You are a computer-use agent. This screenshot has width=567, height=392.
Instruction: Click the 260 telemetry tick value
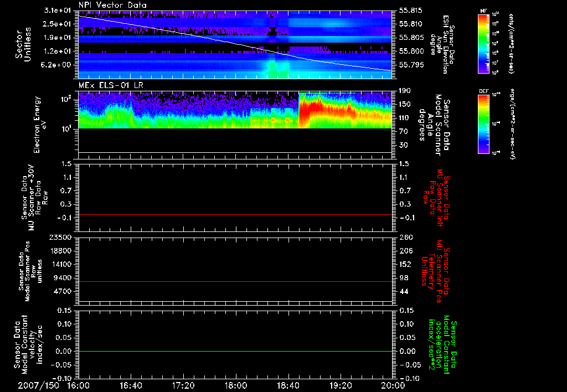coord(405,237)
